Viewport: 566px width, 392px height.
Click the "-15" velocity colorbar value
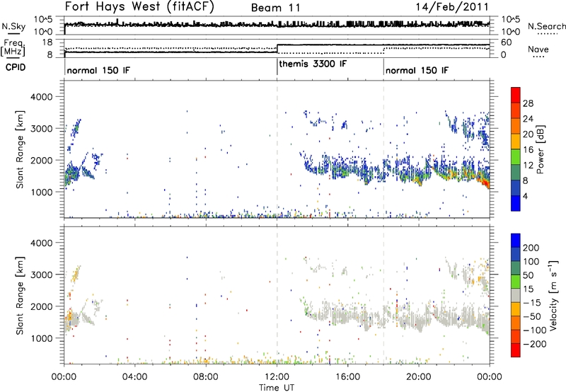(x=532, y=303)
